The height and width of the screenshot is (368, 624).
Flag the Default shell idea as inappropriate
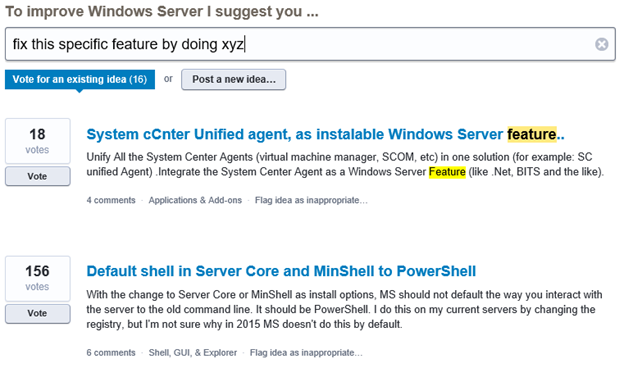(x=306, y=353)
